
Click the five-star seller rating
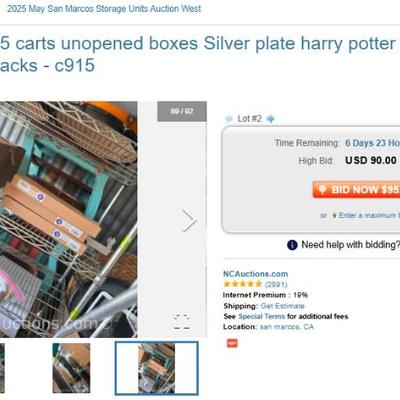(x=243, y=284)
